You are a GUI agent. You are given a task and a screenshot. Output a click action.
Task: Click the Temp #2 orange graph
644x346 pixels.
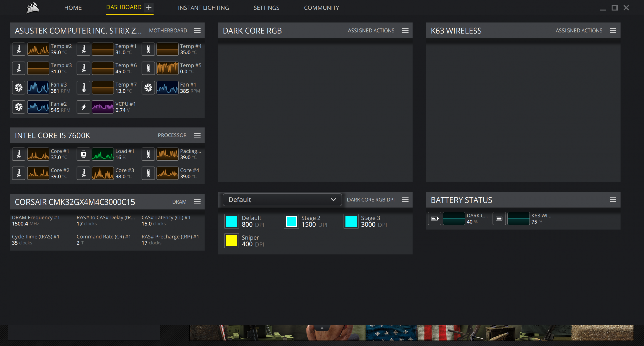click(38, 49)
